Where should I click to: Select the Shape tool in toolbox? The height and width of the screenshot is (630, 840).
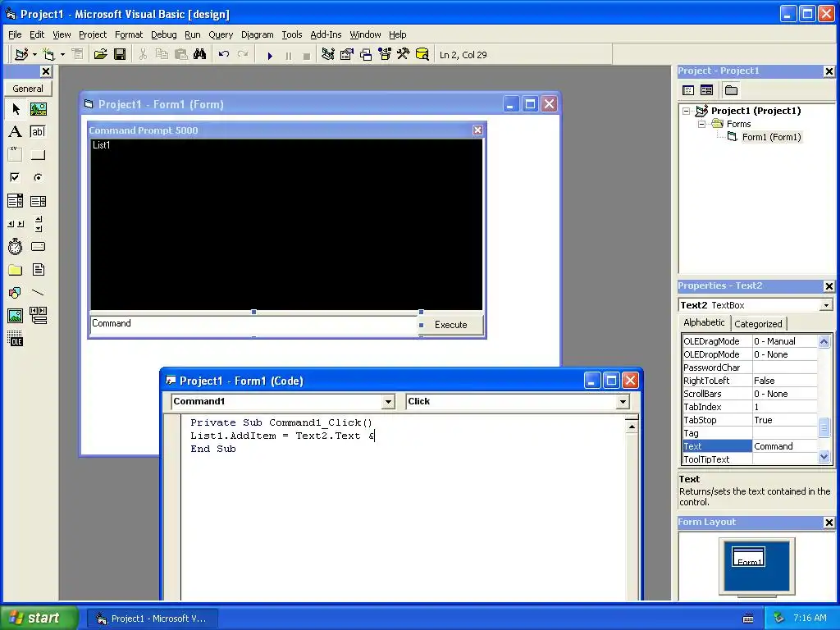[16, 293]
